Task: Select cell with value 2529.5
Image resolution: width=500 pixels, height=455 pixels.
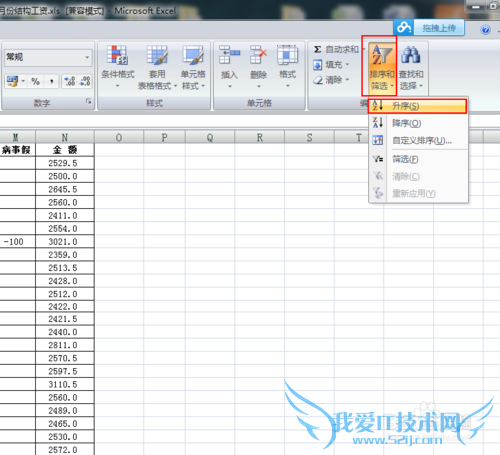Action: [65, 163]
